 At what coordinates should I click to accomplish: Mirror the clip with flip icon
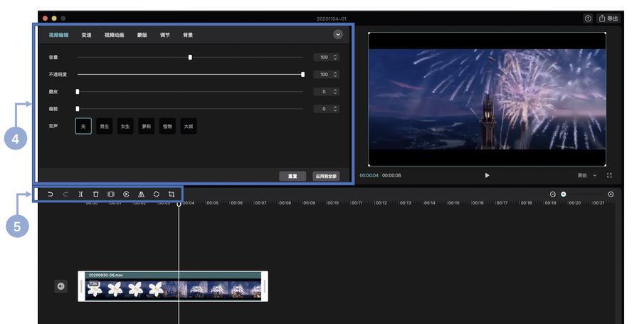(142, 194)
